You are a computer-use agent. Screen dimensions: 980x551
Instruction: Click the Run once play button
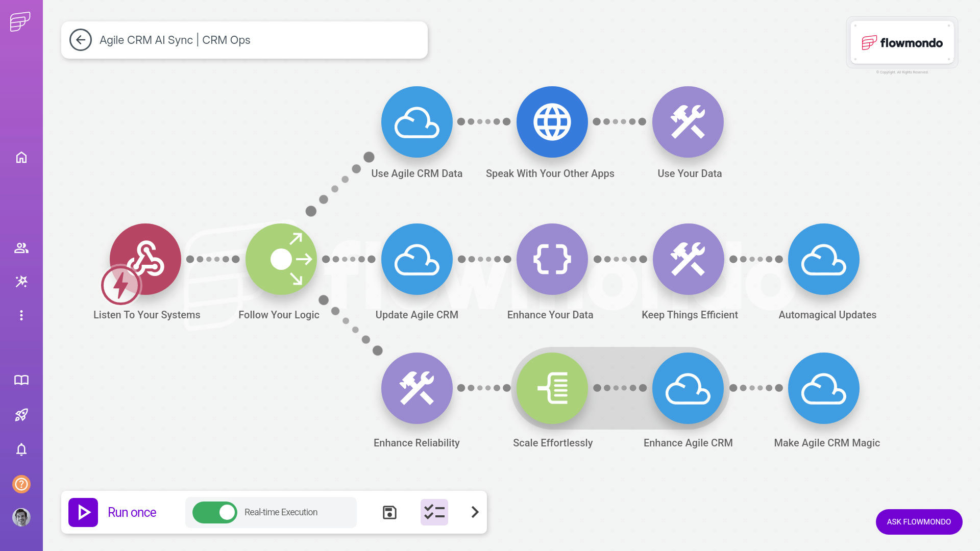point(83,512)
